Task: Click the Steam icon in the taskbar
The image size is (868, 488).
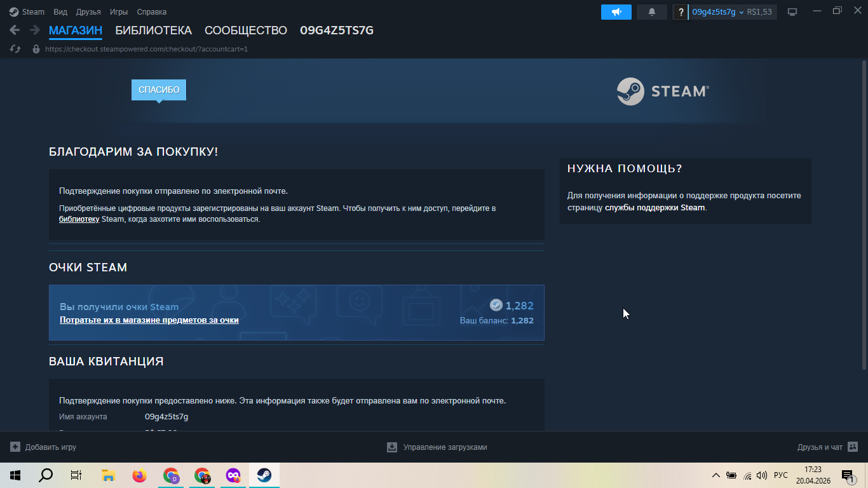Action: click(264, 475)
